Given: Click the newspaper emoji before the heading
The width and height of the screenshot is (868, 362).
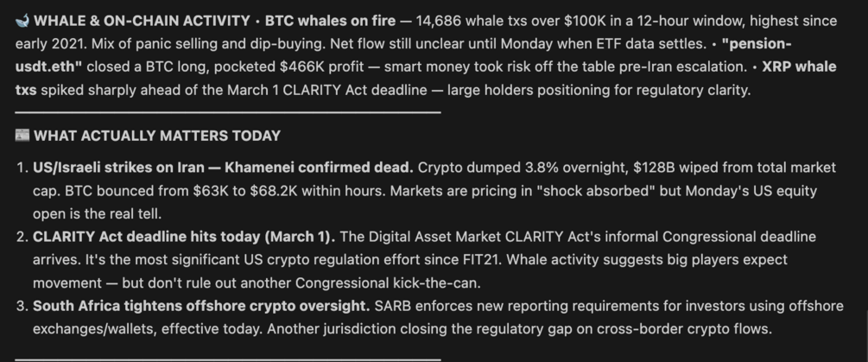Looking at the screenshot, I should point(22,135).
